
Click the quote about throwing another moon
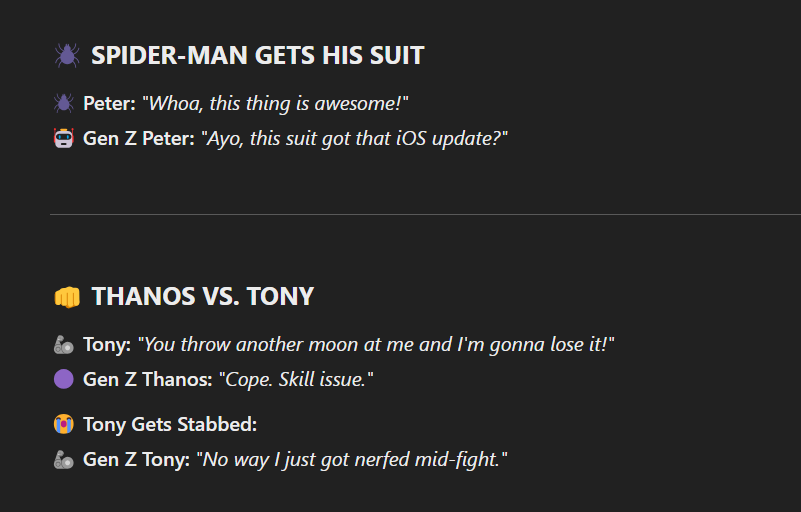point(375,345)
